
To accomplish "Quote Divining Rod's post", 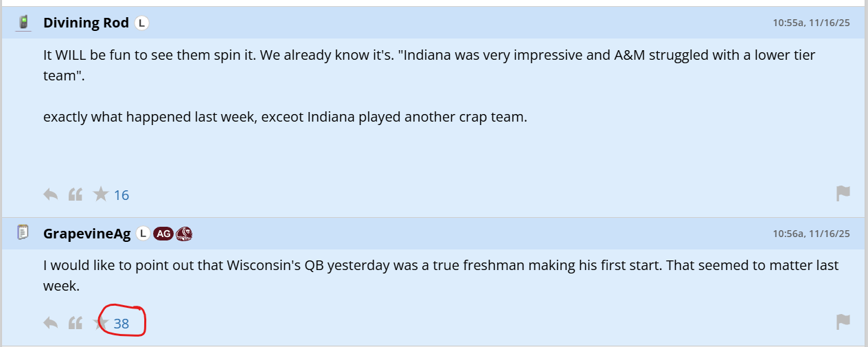I will [x=76, y=194].
